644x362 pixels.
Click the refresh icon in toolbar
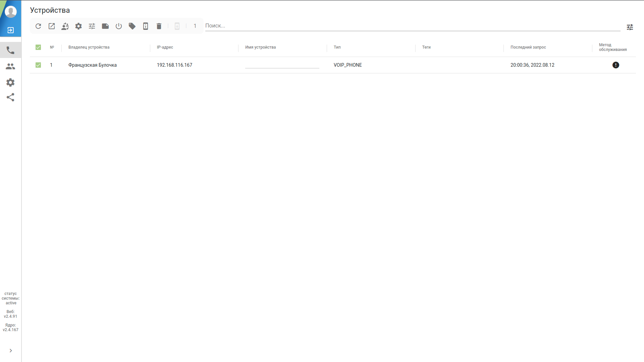click(38, 26)
